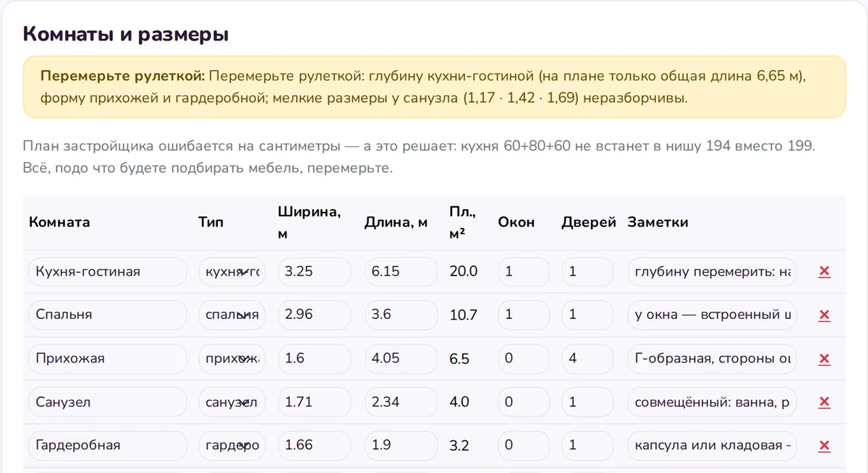Click area value 10.7 for Спальня
868x473 pixels.
(x=464, y=315)
